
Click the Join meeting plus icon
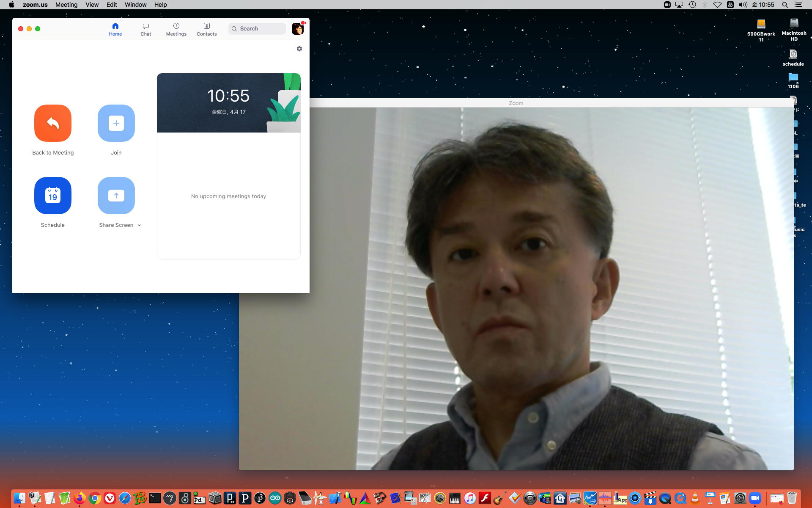point(116,123)
